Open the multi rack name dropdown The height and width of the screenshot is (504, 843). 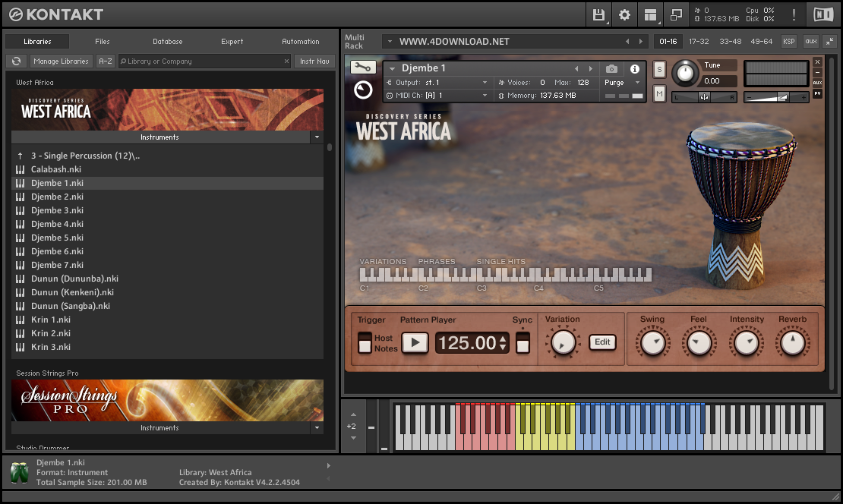pyautogui.click(x=390, y=42)
